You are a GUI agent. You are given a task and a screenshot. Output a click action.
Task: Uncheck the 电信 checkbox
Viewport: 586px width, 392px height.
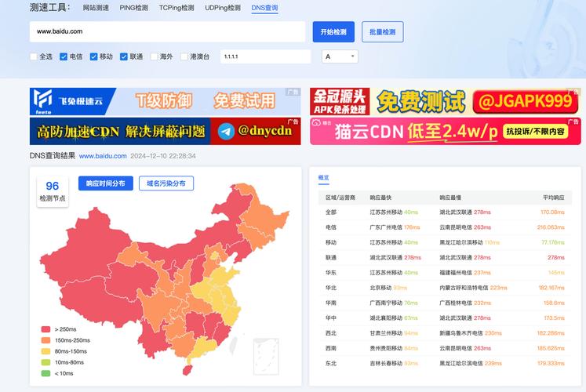tap(64, 56)
